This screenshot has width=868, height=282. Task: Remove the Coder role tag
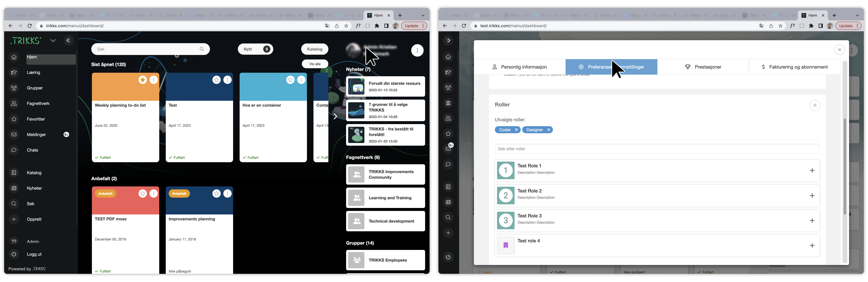click(516, 130)
